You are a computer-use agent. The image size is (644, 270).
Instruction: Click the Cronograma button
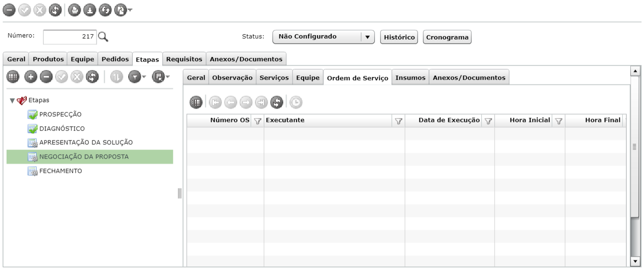pyautogui.click(x=447, y=37)
